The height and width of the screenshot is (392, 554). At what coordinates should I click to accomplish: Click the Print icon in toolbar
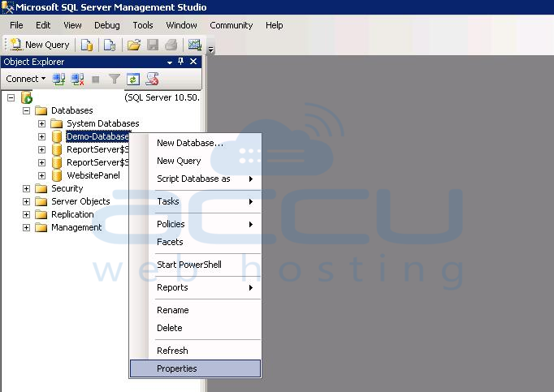171,45
